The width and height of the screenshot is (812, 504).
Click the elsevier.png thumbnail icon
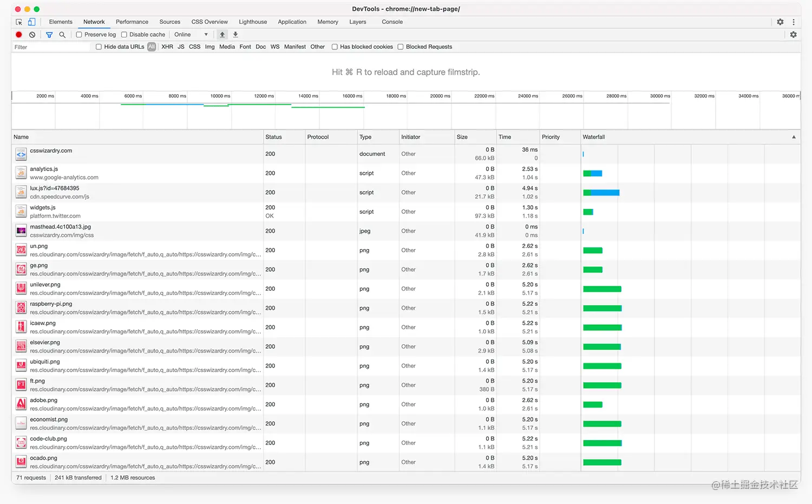pos(21,346)
